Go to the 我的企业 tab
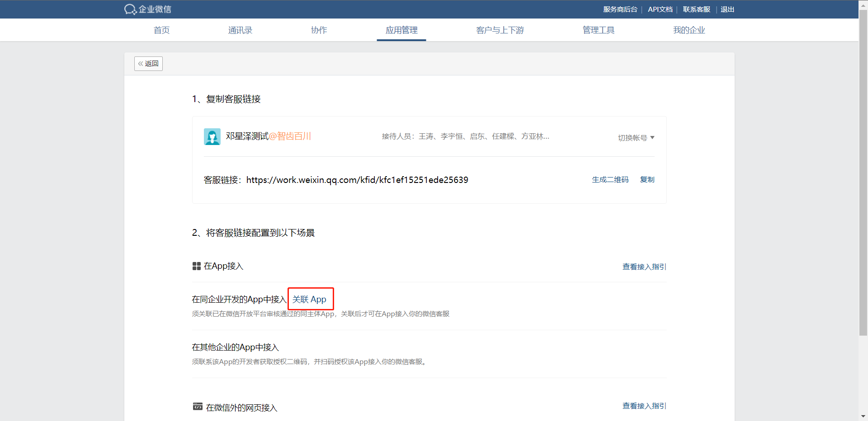 (x=689, y=30)
